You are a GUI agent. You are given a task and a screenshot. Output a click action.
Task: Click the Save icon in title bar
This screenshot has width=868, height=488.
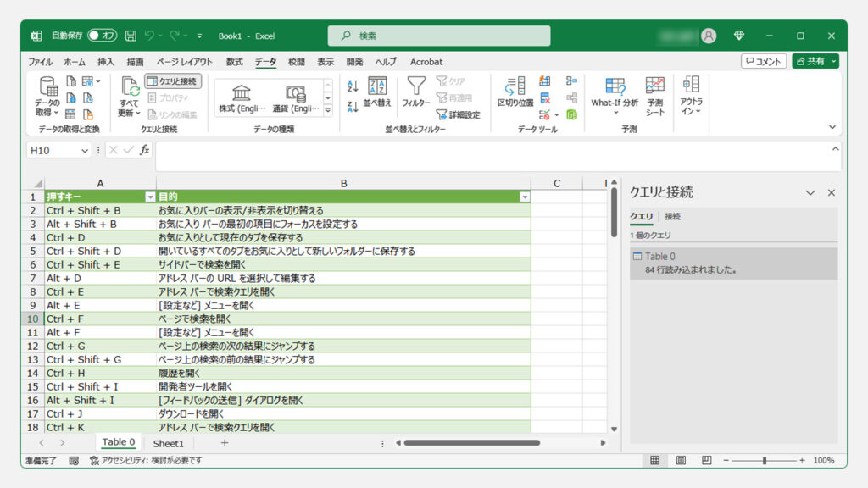(131, 36)
